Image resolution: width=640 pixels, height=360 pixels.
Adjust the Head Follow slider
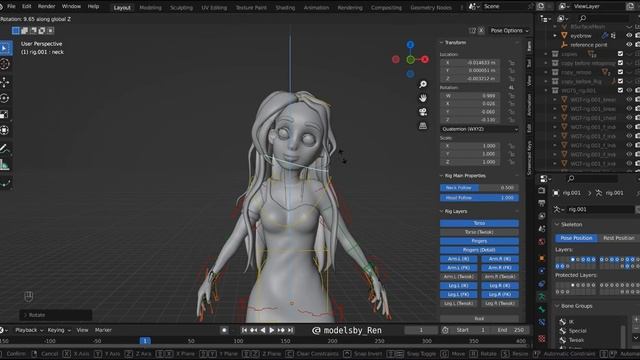tap(479, 198)
